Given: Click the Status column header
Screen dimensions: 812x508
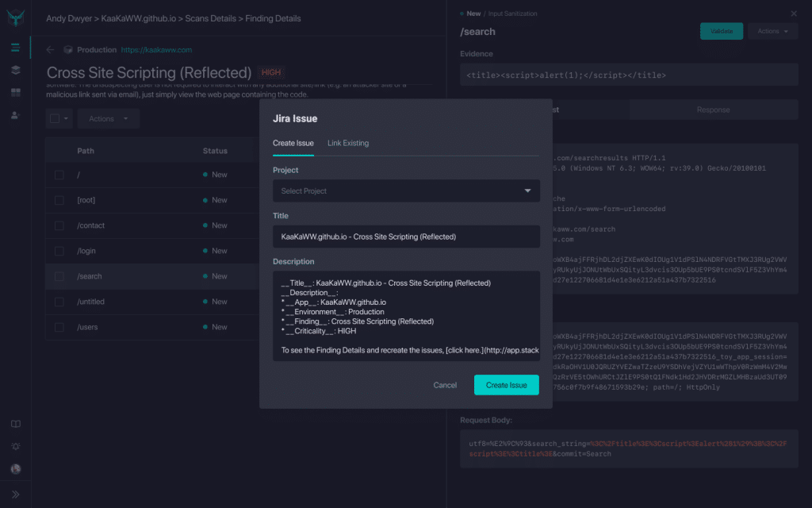Looking at the screenshot, I should coord(215,151).
